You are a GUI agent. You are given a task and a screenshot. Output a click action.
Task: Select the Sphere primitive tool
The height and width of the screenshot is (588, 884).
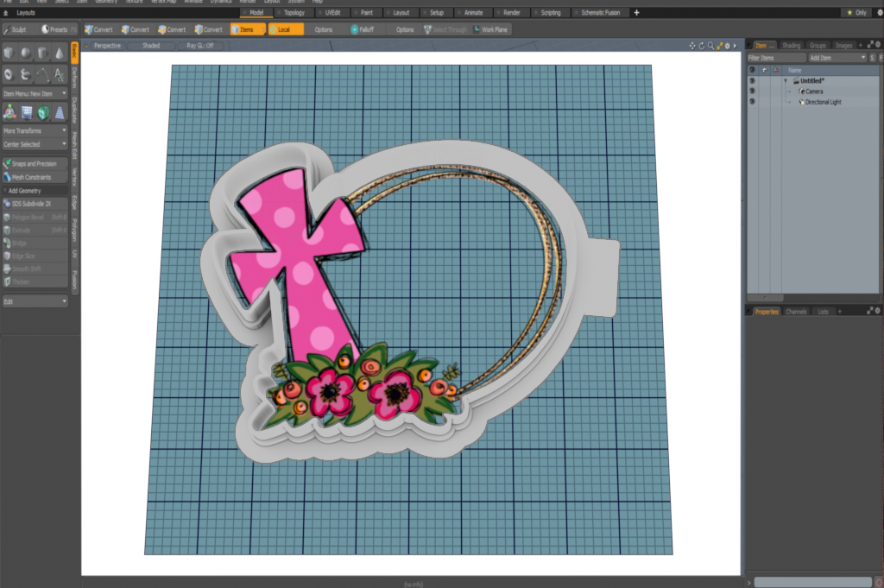[x=26, y=54]
